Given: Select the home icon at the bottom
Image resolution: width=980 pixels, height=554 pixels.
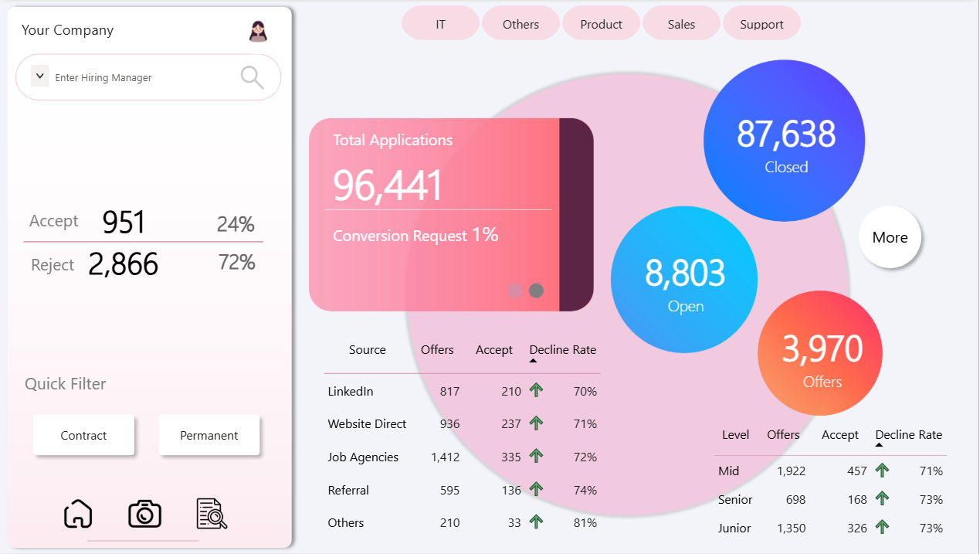Looking at the screenshot, I should 77,513.
